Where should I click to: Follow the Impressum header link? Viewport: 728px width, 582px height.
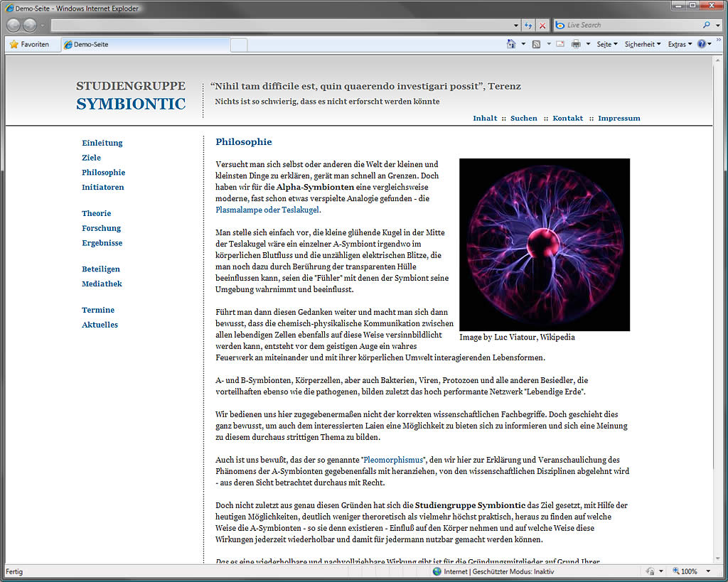[619, 119]
